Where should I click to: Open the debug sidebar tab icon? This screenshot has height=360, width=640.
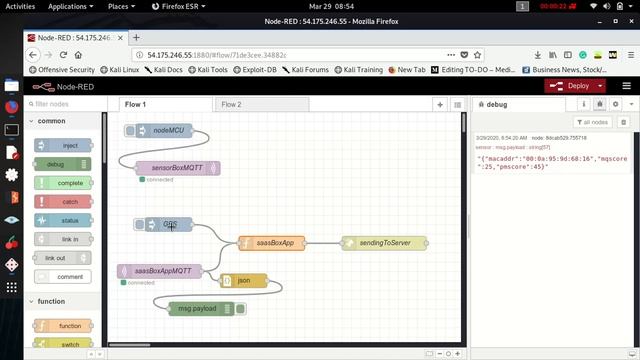pos(600,104)
